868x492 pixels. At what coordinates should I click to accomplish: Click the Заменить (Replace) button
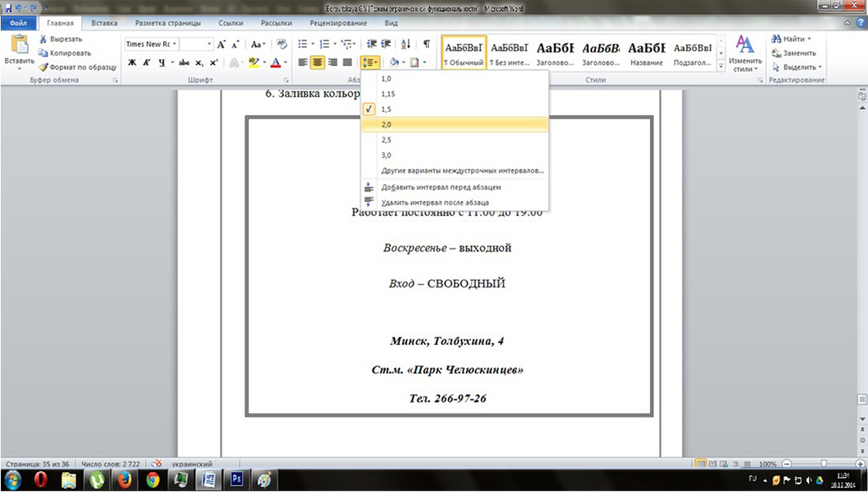pyautogui.click(x=799, y=53)
